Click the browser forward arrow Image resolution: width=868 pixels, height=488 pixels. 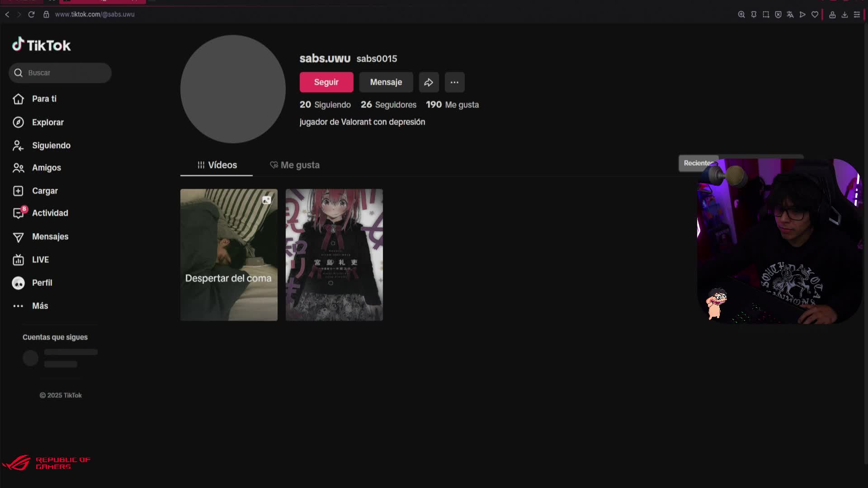pyautogui.click(x=19, y=14)
